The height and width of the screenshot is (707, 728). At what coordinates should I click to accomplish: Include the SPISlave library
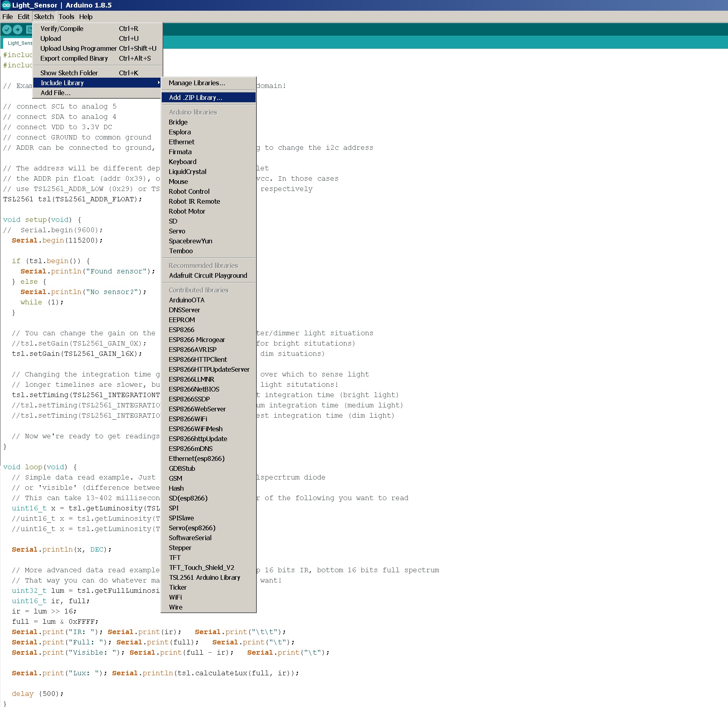click(208, 518)
